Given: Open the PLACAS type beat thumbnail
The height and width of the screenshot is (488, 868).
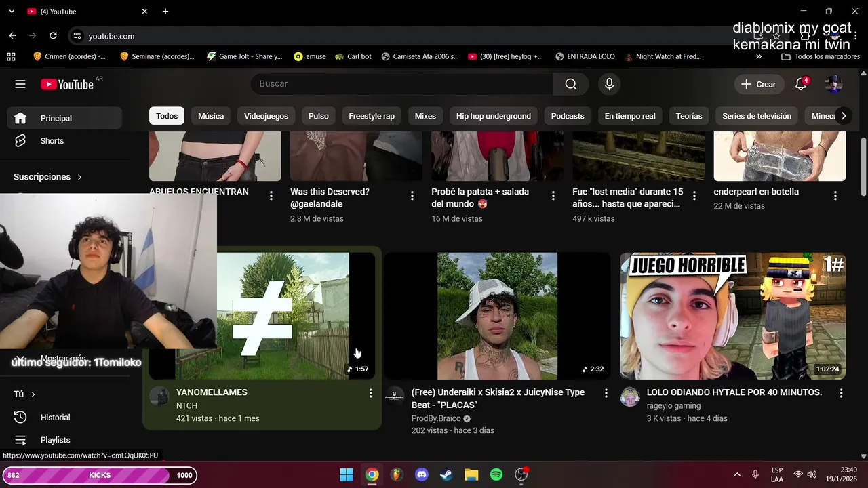Looking at the screenshot, I should [497, 316].
